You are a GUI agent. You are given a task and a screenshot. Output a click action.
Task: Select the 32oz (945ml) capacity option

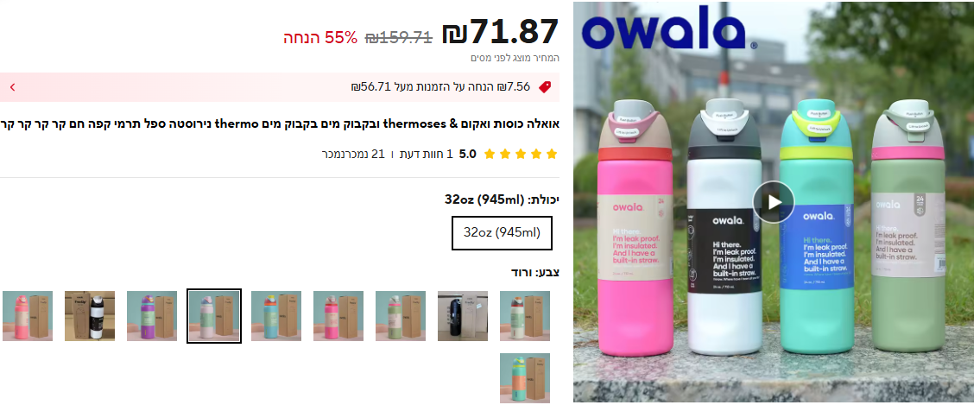point(502,232)
